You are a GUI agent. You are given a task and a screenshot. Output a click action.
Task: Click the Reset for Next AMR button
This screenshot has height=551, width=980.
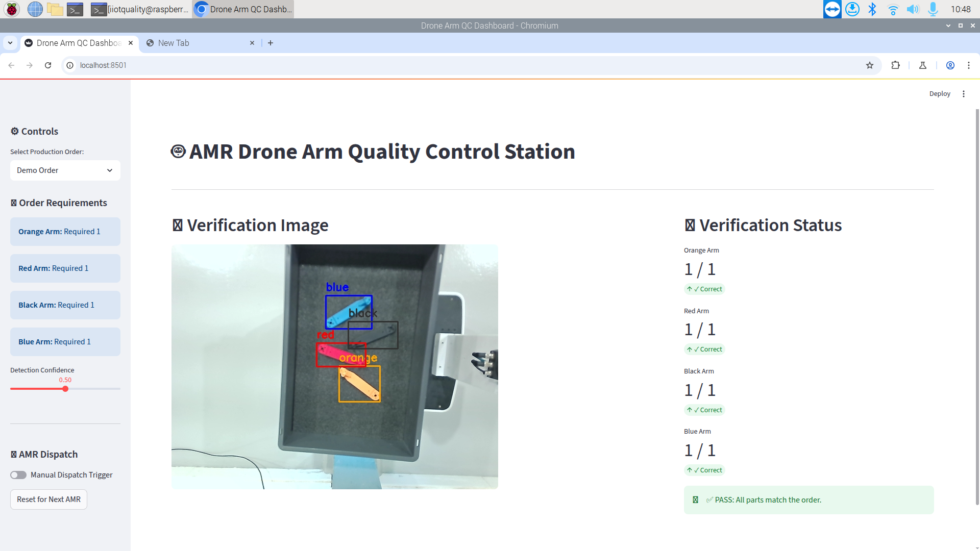pyautogui.click(x=48, y=499)
